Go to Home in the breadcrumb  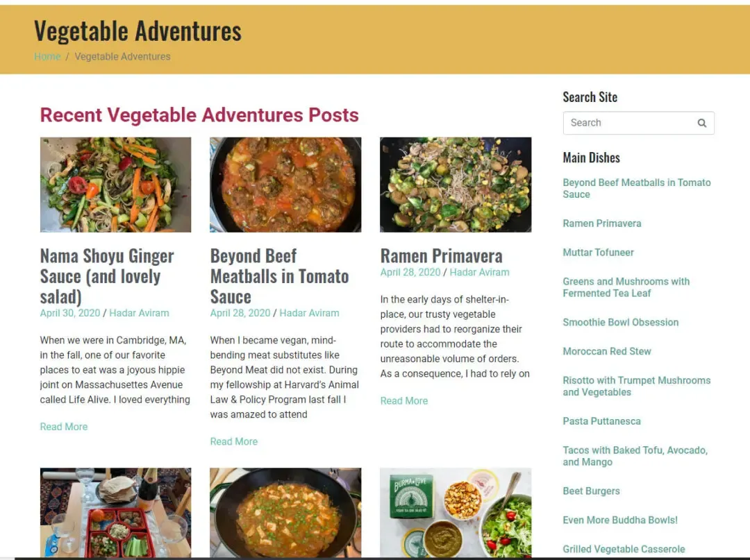(x=47, y=56)
